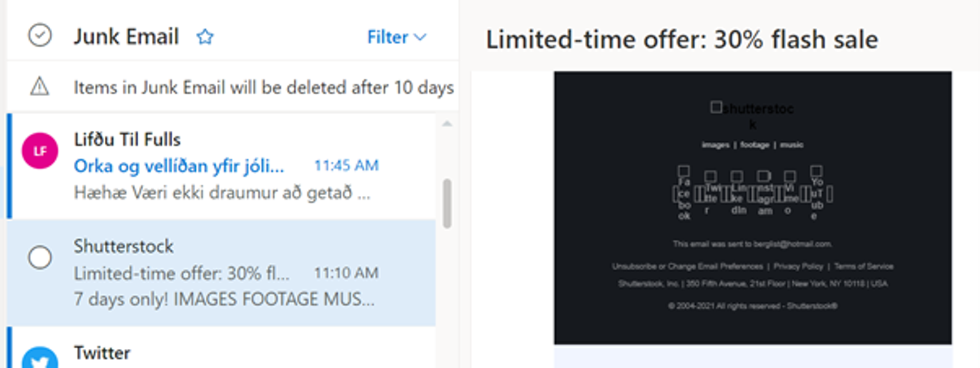Toggle the select-all messages circle checkbox
Screen dimensions: 980x368
(40, 35)
